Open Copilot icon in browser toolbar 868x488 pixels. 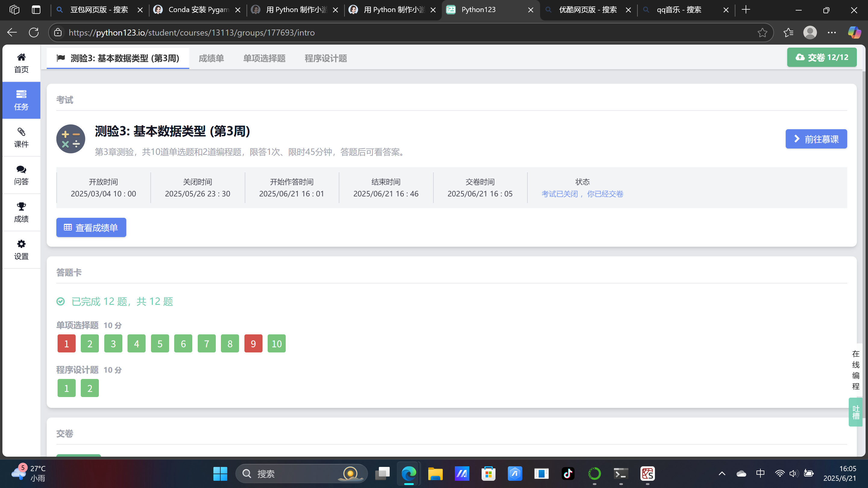coord(854,33)
